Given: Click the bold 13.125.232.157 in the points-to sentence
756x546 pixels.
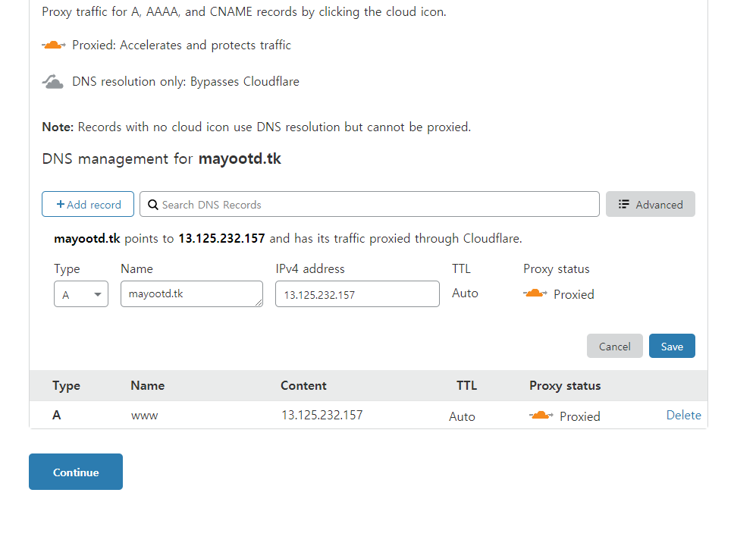Looking at the screenshot, I should (221, 238).
